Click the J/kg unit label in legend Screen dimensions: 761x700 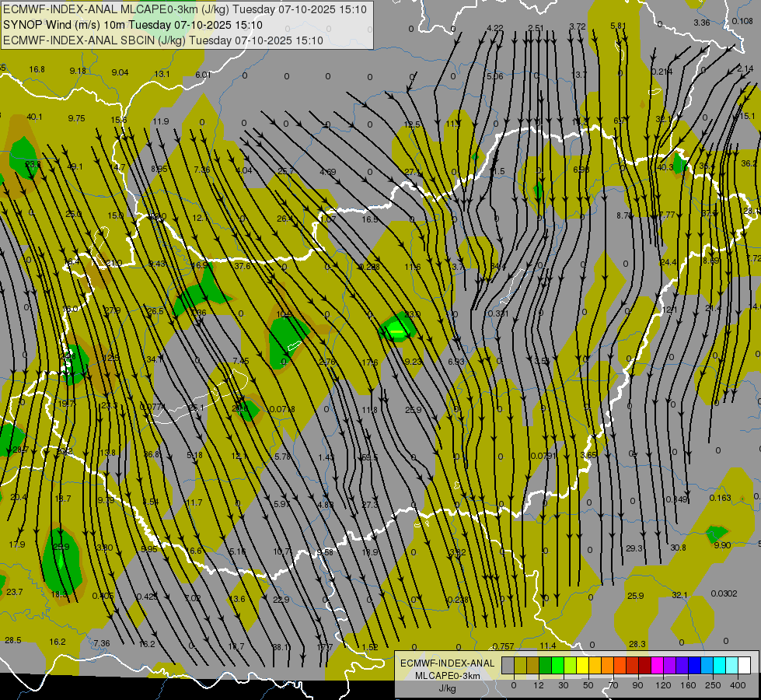tap(447, 688)
